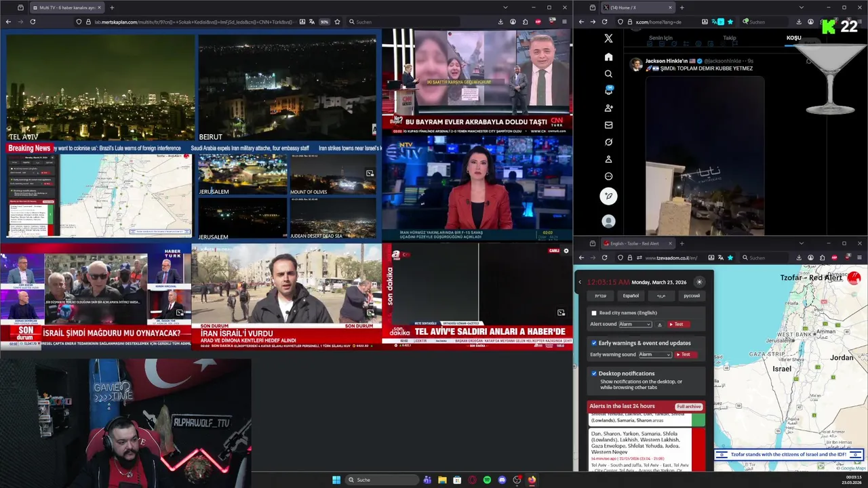Switch Tzofar language to Español
The width and height of the screenshot is (868, 488).
631,296
